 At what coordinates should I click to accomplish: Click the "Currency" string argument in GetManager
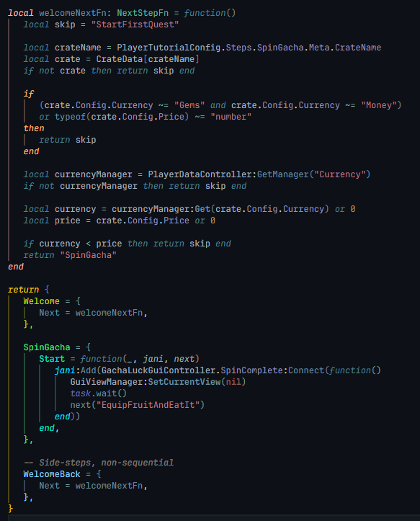[x=339, y=174]
